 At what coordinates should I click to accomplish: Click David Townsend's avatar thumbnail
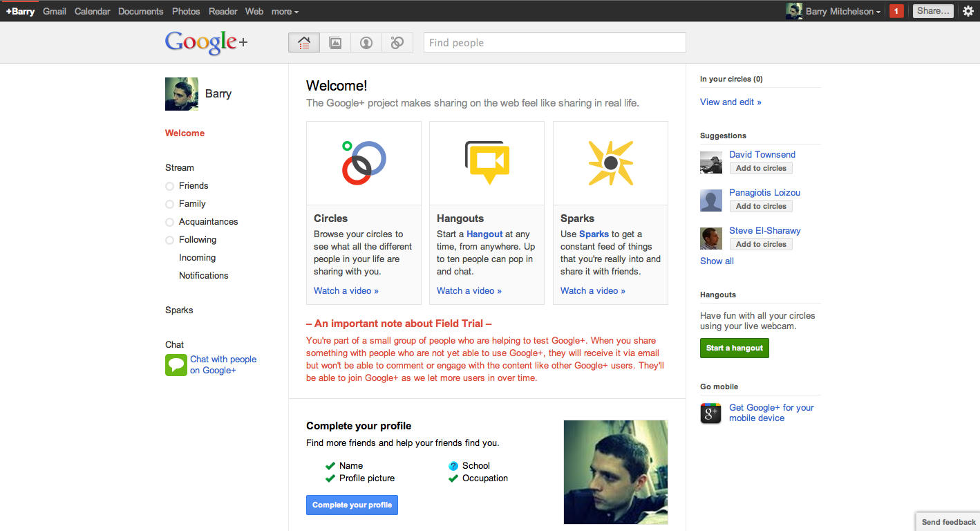pyautogui.click(x=711, y=162)
